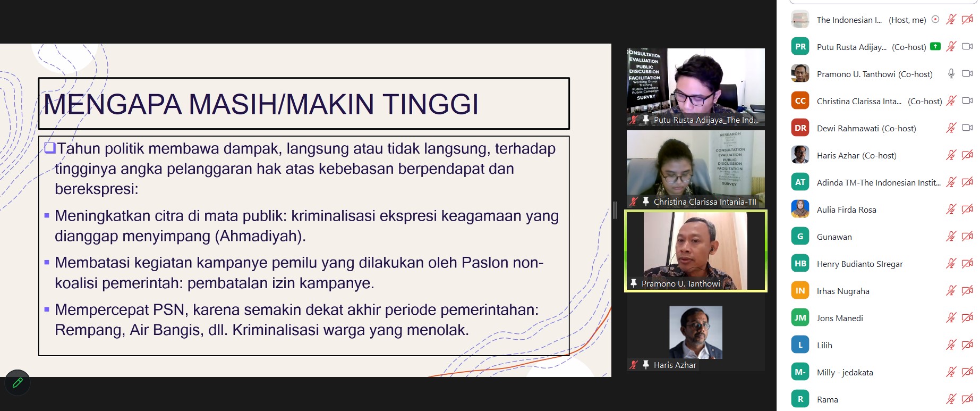Click Putu Rusta Adijaya's video thumbnail
Image resolution: width=980 pixels, height=411 pixels.
click(695, 86)
